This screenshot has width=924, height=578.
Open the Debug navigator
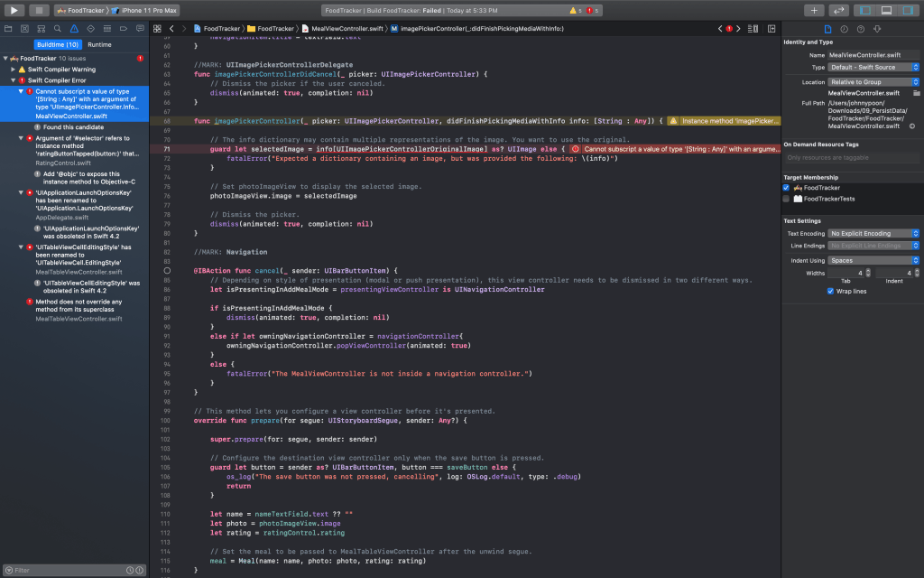(107, 28)
